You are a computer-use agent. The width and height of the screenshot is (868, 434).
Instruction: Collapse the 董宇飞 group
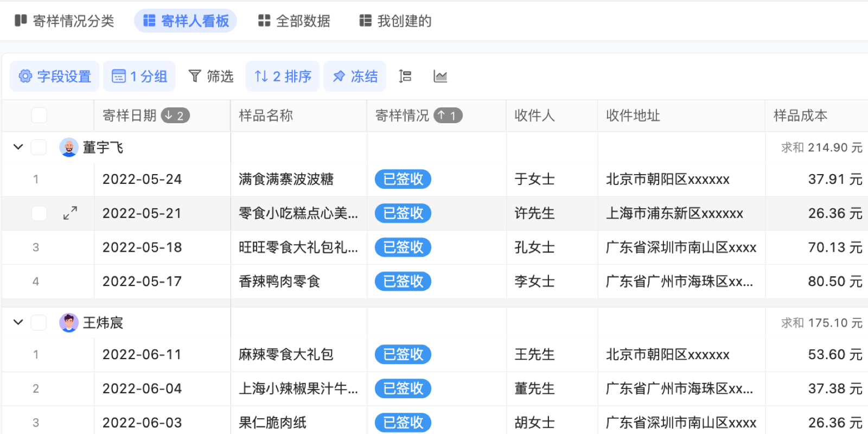click(x=18, y=147)
